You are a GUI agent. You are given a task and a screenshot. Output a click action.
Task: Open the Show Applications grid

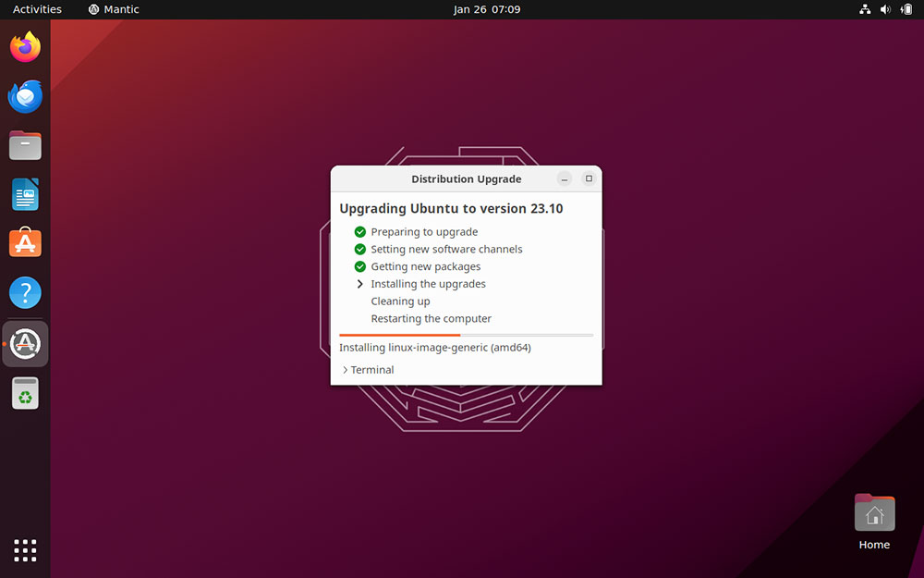click(25, 550)
